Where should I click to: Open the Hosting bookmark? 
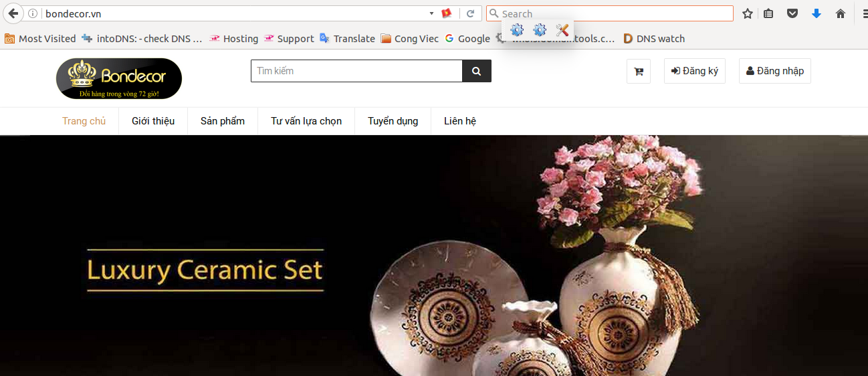[233, 39]
